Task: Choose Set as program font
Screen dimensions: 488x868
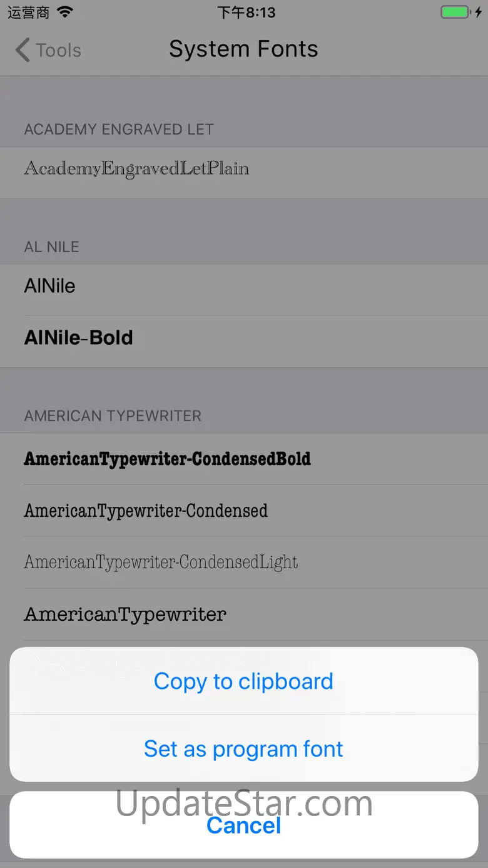Action: click(x=243, y=748)
